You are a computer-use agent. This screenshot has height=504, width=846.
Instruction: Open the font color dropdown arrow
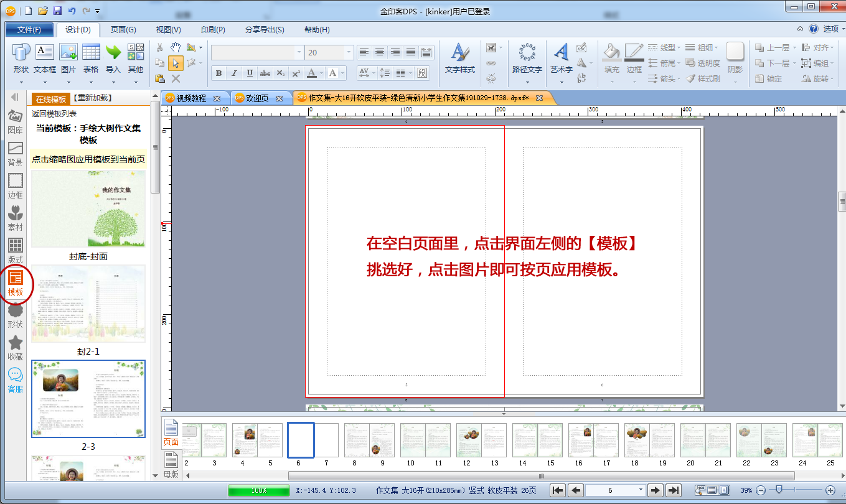pos(321,73)
